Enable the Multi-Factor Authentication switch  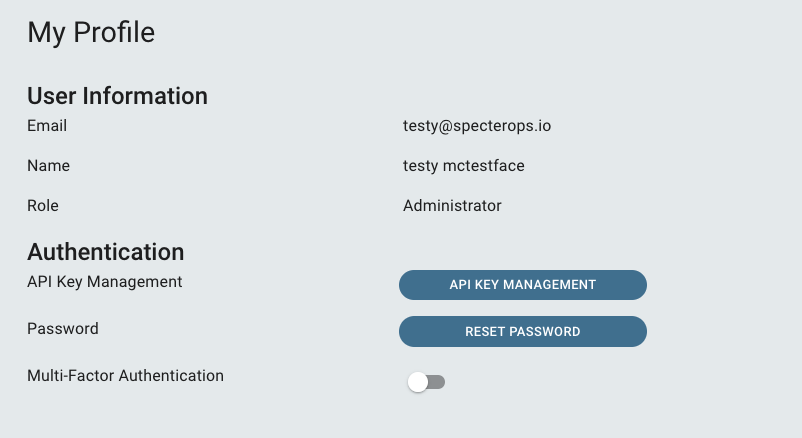(426, 382)
